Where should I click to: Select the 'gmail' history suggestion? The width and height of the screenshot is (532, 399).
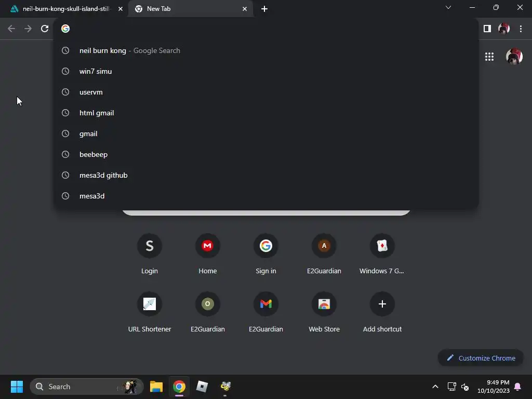[x=266, y=134]
